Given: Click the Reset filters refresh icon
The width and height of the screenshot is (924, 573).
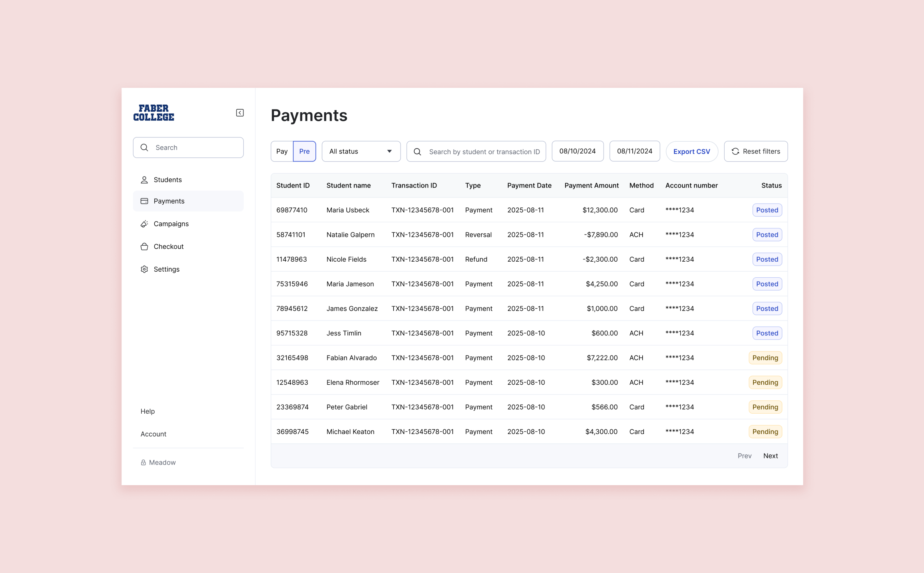Looking at the screenshot, I should click(735, 152).
